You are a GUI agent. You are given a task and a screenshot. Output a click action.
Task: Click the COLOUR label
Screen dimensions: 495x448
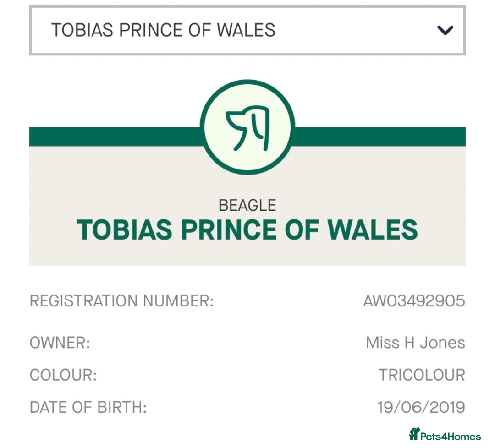point(63,375)
